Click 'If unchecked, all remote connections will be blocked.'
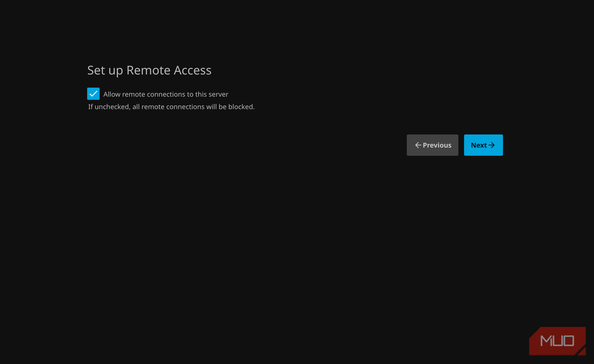 tap(171, 107)
